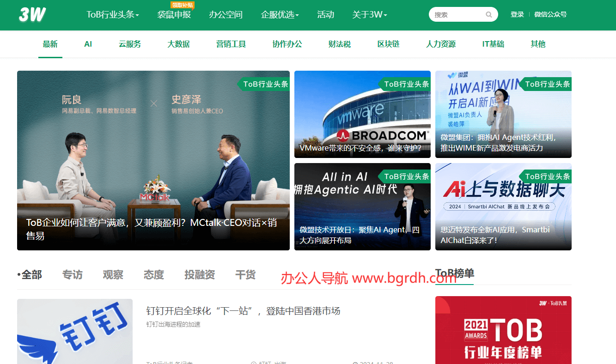Open the 微信公众号 link
Screen dimensions: 616x364
click(x=550, y=15)
